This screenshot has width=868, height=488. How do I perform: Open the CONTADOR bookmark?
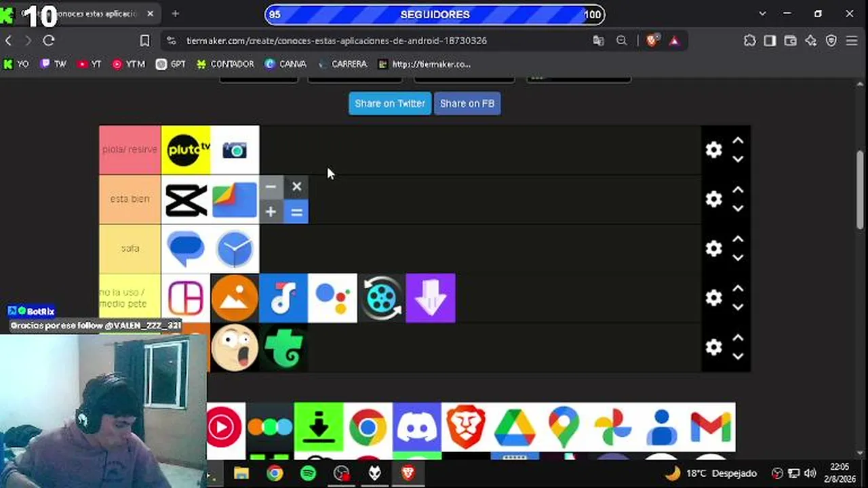pos(225,64)
